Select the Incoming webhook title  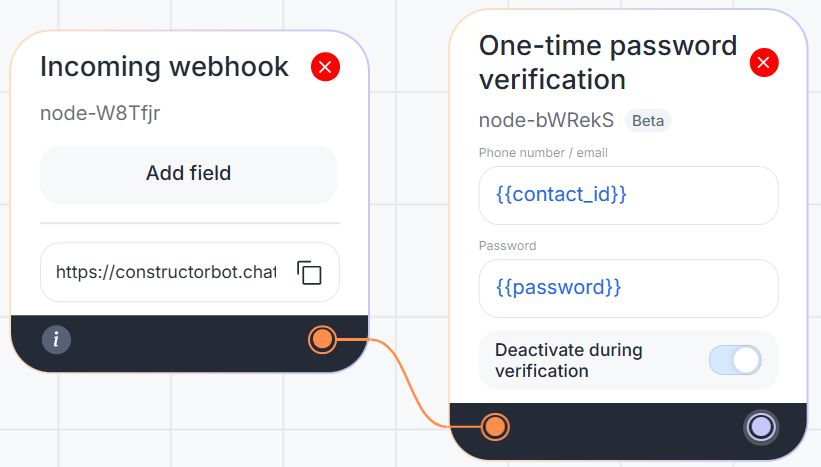coord(164,67)
